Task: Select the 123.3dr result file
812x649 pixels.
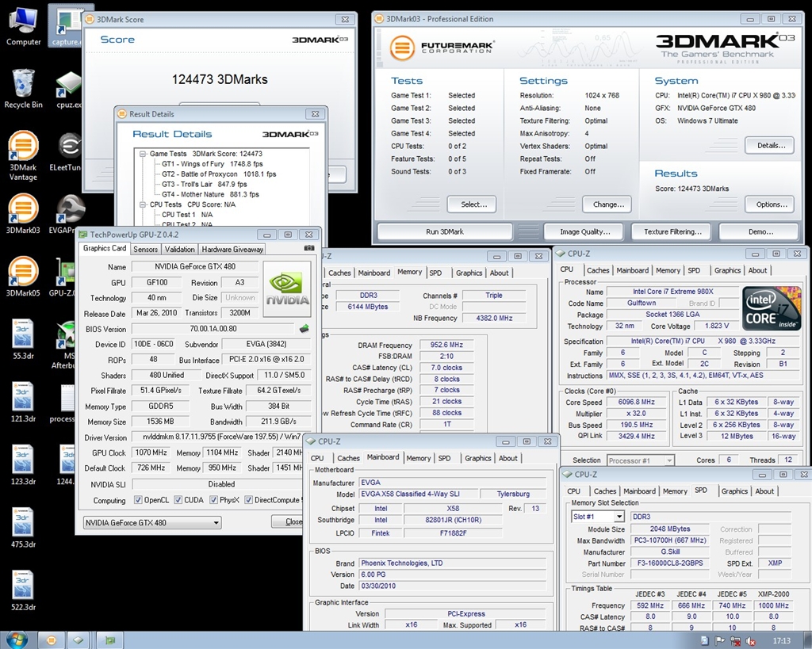Action: coord(23,464)
